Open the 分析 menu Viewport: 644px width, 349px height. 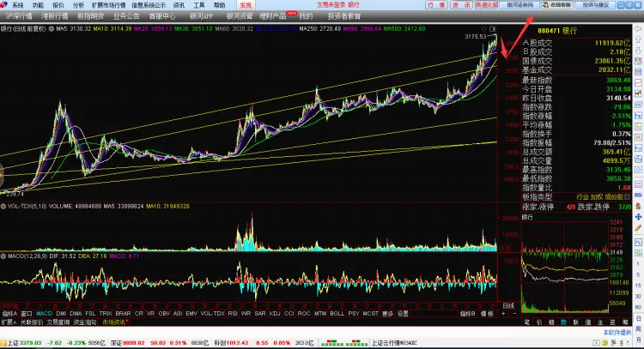(x=78, y=5)
